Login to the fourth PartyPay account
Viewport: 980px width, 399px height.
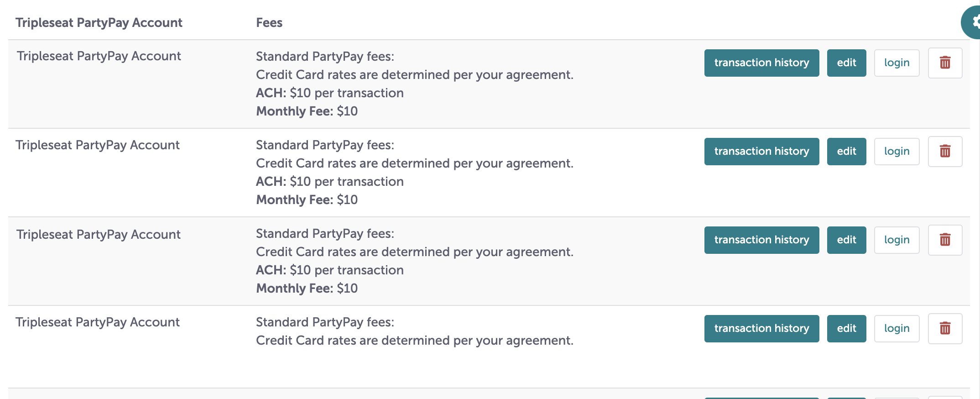click(x=896, y=328)
